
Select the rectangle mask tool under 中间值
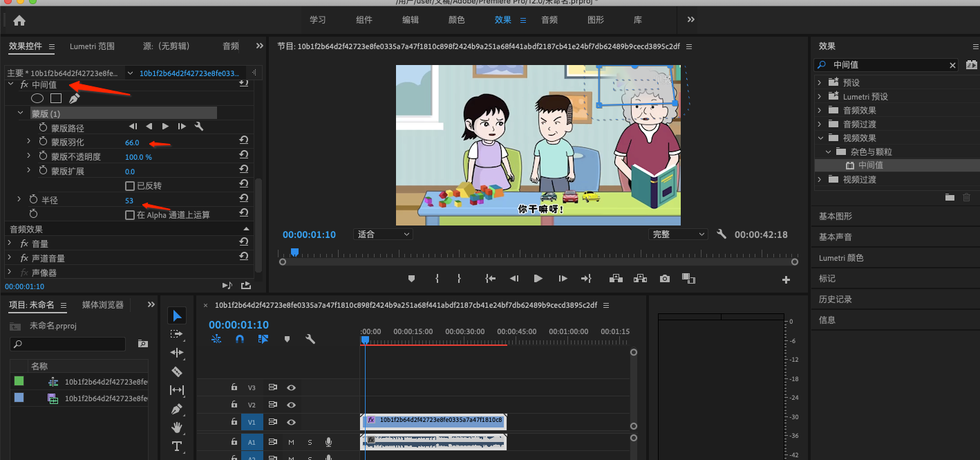56,98
